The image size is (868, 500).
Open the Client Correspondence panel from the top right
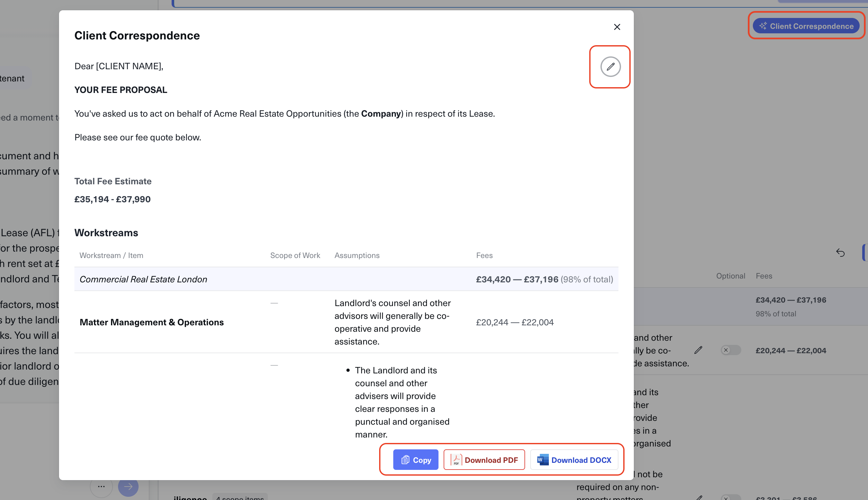coord(806,26)
